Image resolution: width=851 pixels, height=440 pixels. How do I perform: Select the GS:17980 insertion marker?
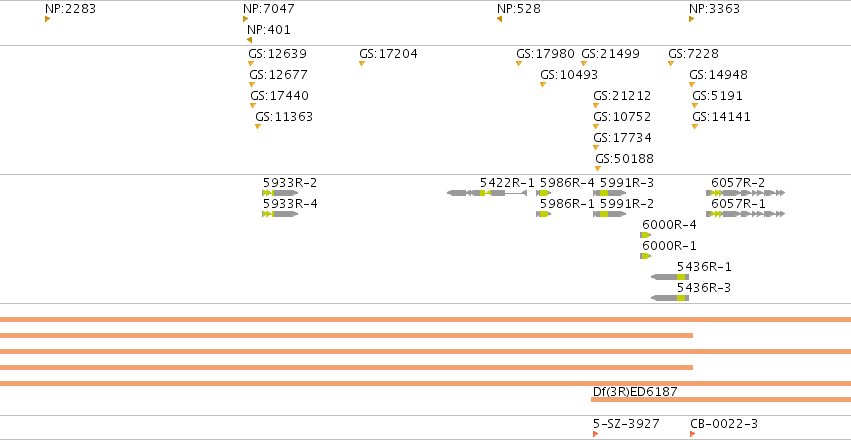coord(519,63)
